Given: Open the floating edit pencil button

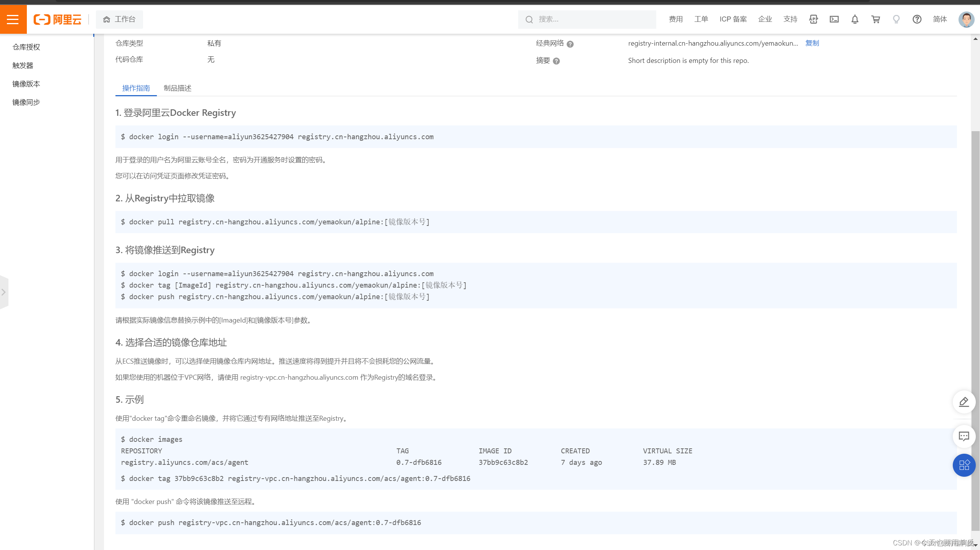Looking at the screenshot, I should 964,402.
